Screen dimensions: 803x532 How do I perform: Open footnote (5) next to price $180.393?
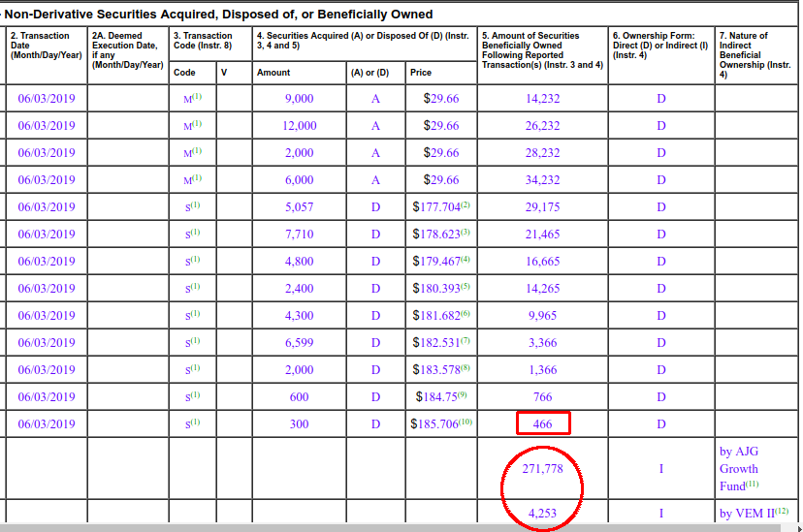point(465,286)
